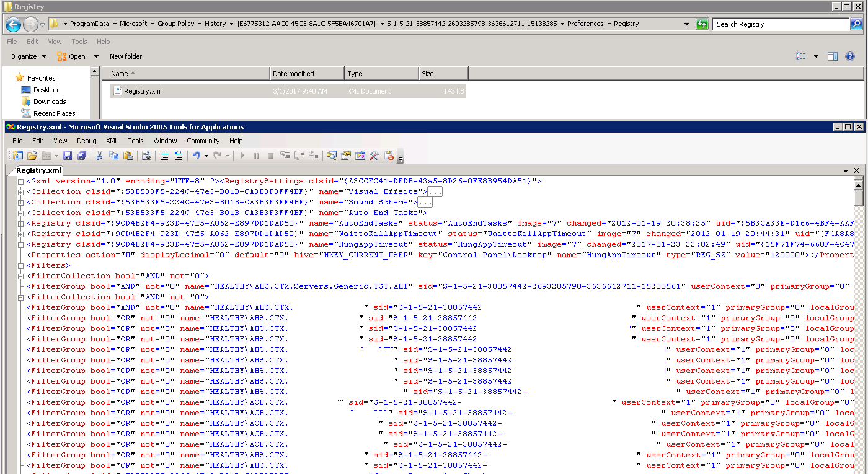The width and height of the screenshot is (868, 474).
Task: Click the Open File folder icon
Action: 32,156
